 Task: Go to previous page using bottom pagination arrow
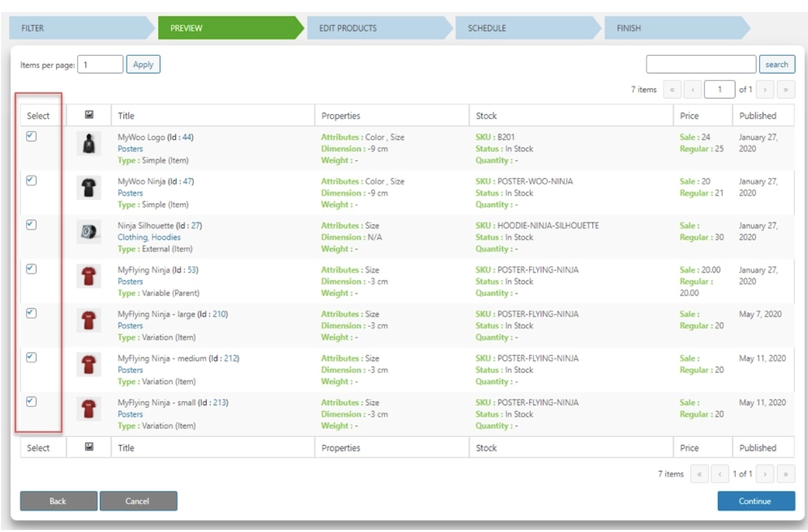click(x=719, y=473)
